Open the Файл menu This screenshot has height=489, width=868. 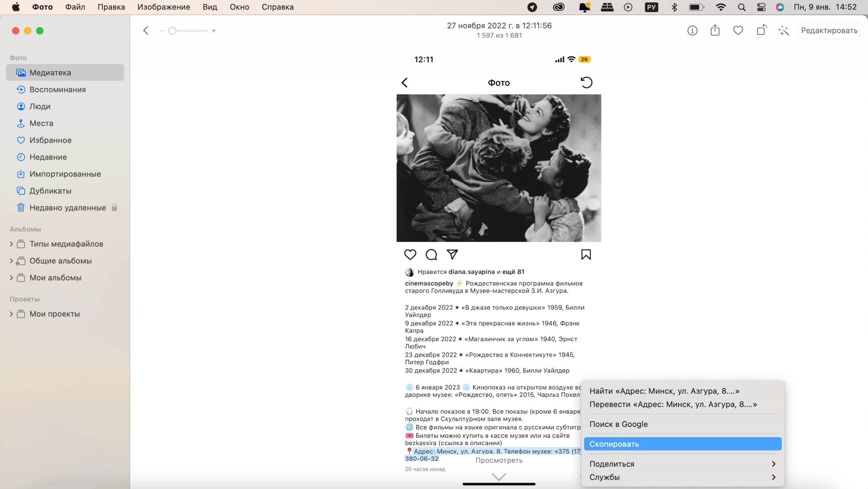coord(75,7)
